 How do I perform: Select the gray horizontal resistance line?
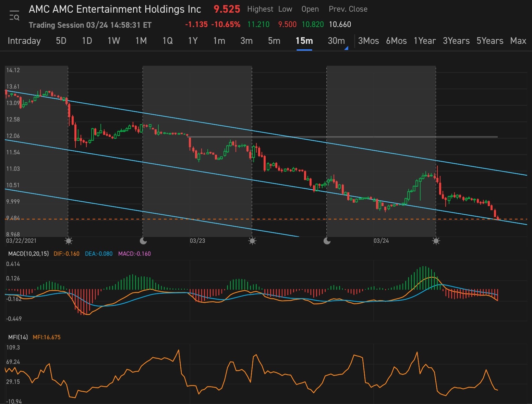click(x=343, y=137)
